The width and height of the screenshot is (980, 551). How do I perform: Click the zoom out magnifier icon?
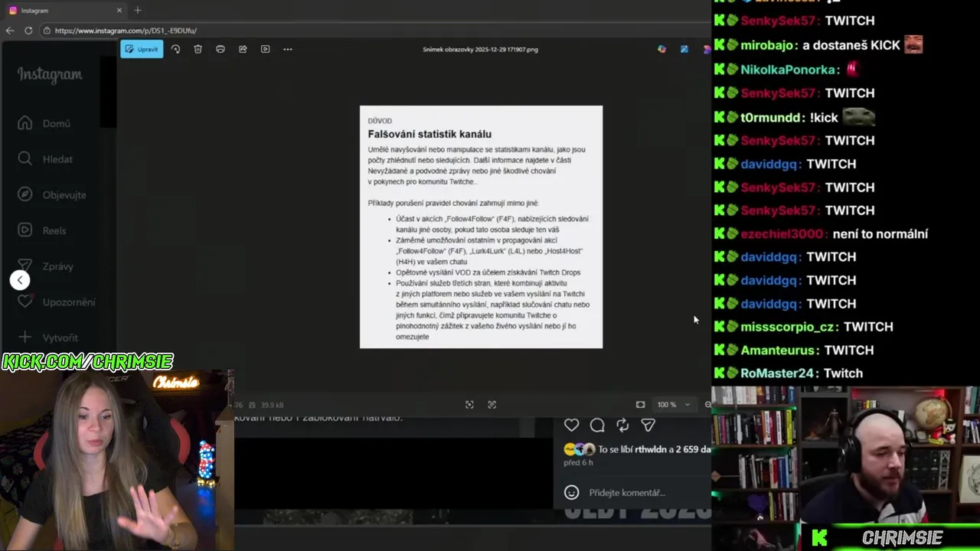pyautogui.click(x=707, y=405)
